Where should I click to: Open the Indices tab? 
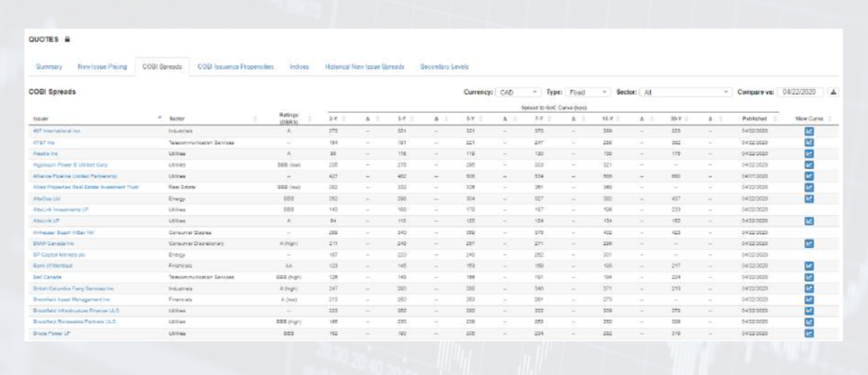tap(299, 66)
